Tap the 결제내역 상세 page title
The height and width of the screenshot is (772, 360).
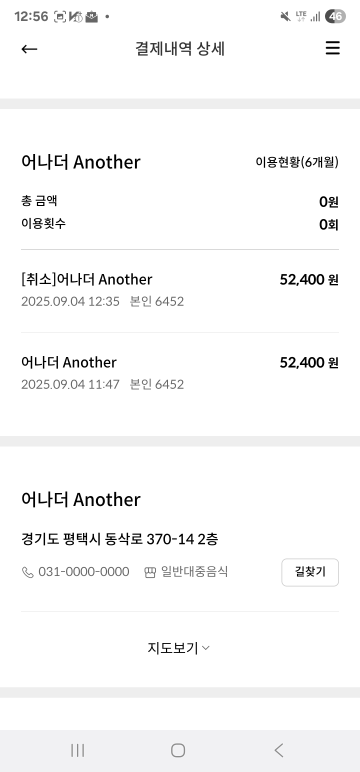180,49
